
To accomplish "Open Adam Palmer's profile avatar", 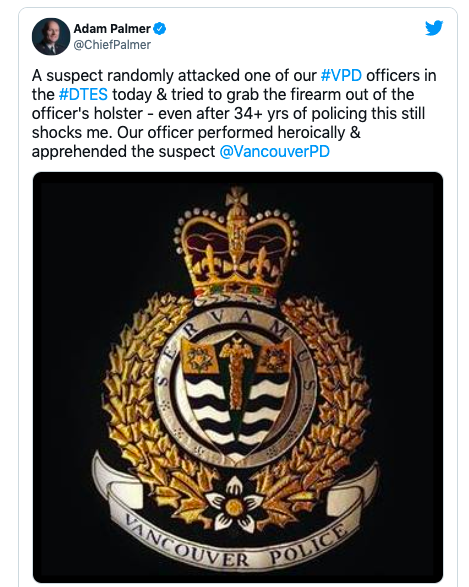I will (x=51, y=36).
